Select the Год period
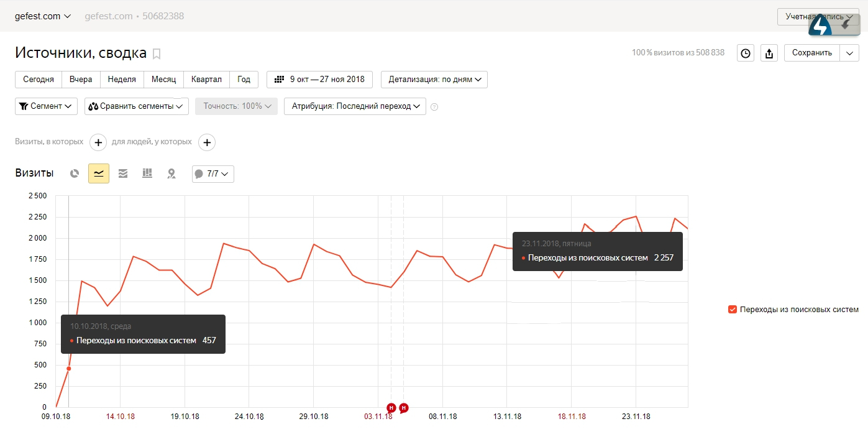The width and height of the screenshot is (868, 429). [244, 80]
